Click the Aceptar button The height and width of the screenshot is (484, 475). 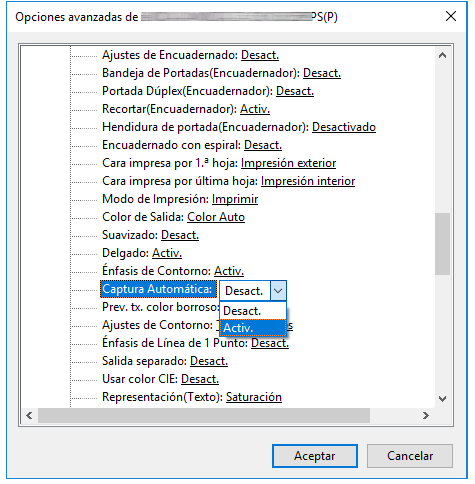[315, 456]
